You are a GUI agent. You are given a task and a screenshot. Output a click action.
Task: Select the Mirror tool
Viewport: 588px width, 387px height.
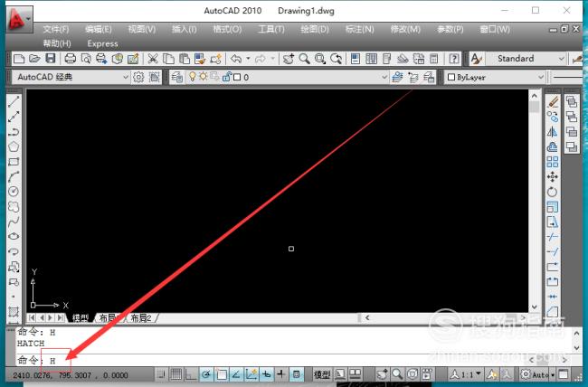(x=553, y=132)
